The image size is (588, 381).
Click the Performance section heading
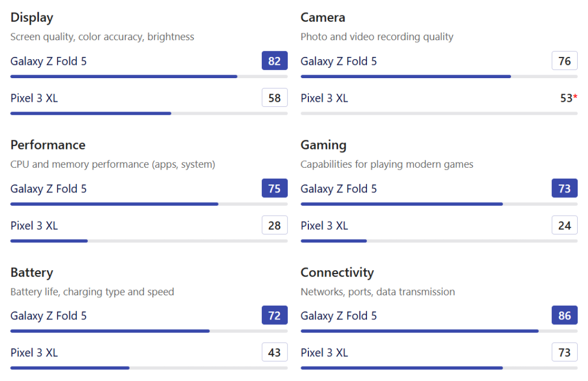[48, 145]
